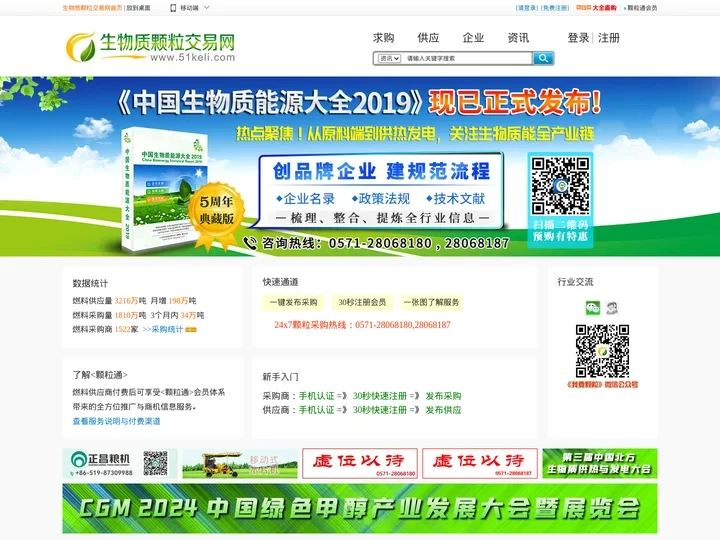
Task: Open the 资讯 navigation item
Action: point(518,38)
